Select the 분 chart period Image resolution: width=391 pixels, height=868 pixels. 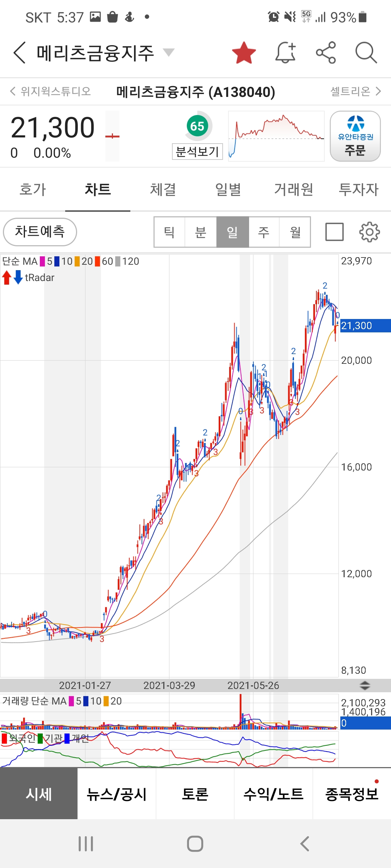pyautogui.click(x=201, y=232)
